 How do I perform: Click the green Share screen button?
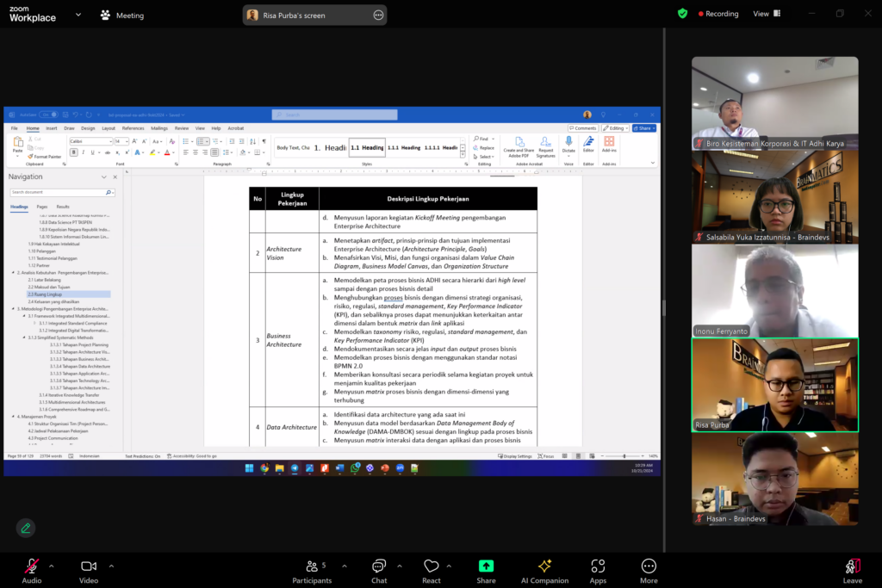486,570
